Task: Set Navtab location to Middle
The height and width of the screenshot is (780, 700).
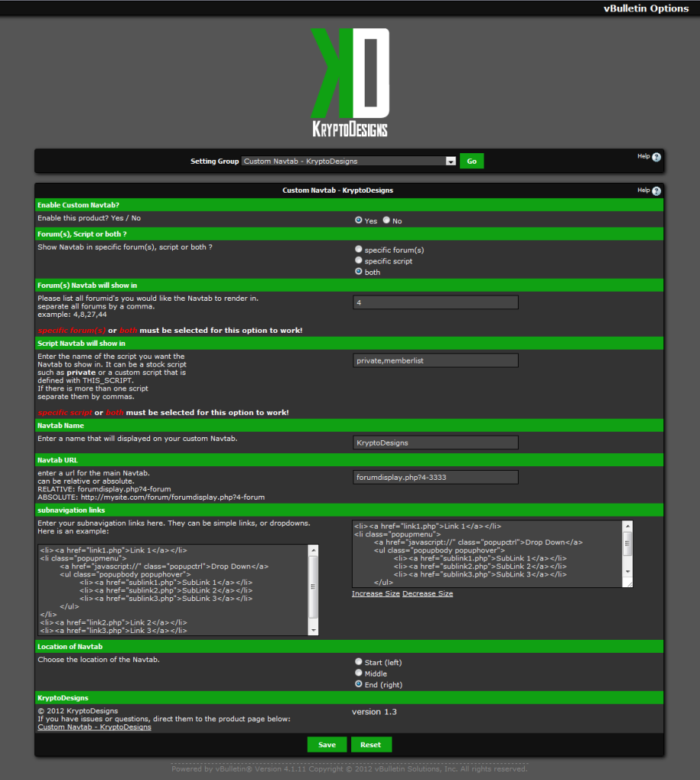Action: point(358,673)
